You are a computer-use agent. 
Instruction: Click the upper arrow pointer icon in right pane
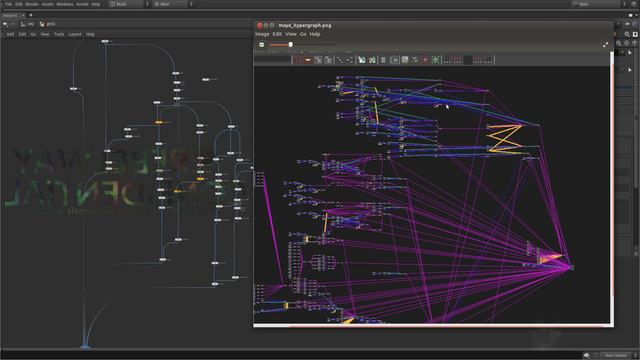630,53
